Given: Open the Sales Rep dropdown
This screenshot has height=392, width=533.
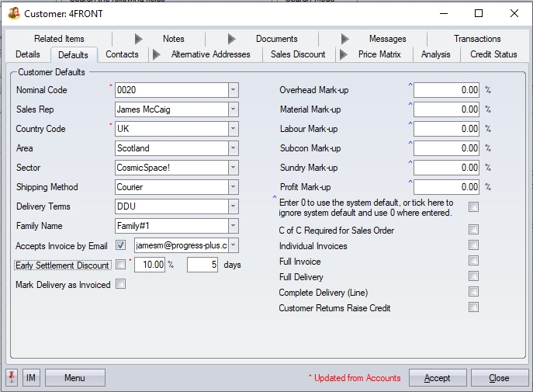Looking at the screenshot, I should 233,109.
